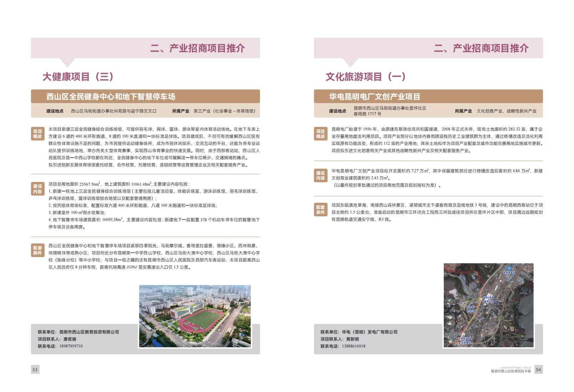Click phone number 18987959710
This screenshot has height=392, width=574.
pos(71,346)
